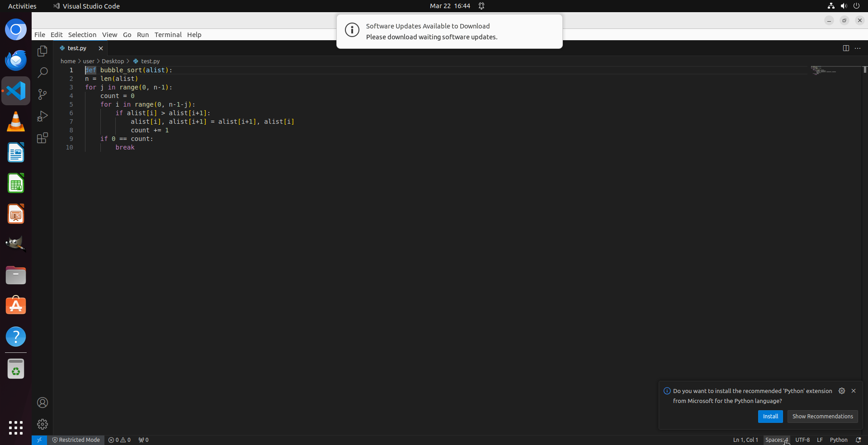Open the File menu

(x=39, y=34)
